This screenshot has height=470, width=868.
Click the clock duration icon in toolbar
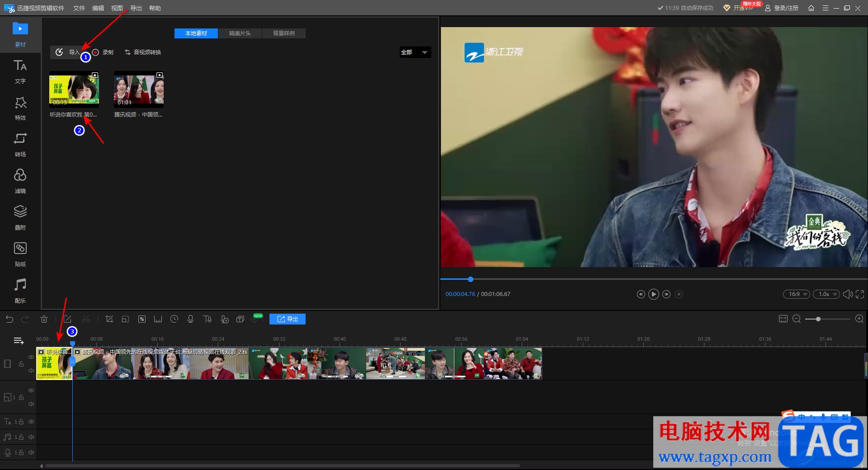174,319
